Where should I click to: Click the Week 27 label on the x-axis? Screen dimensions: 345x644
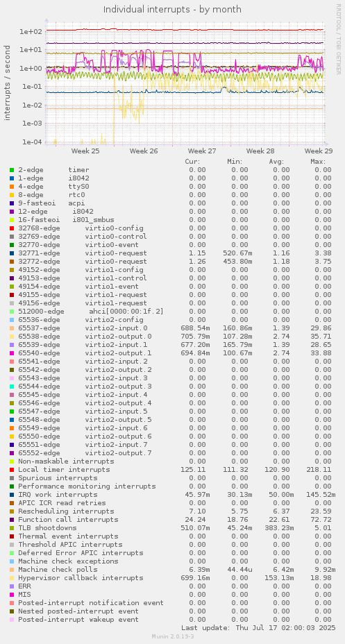202,151
